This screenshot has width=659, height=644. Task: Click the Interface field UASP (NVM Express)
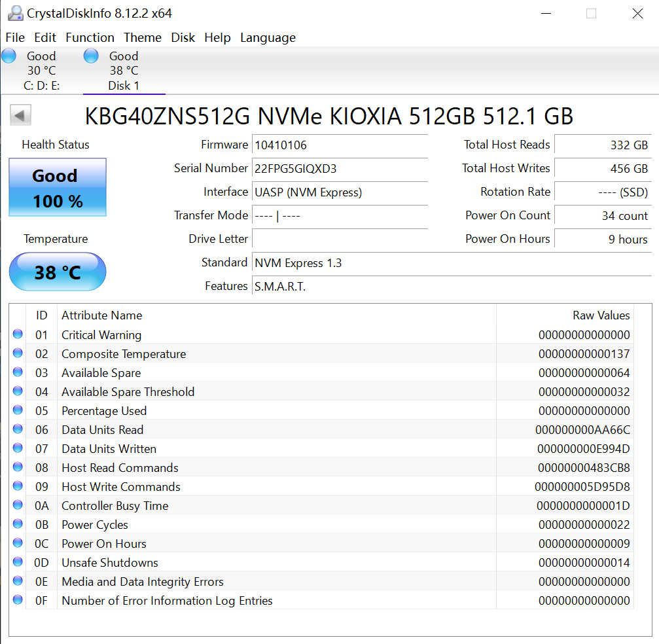tap(340, 192)
